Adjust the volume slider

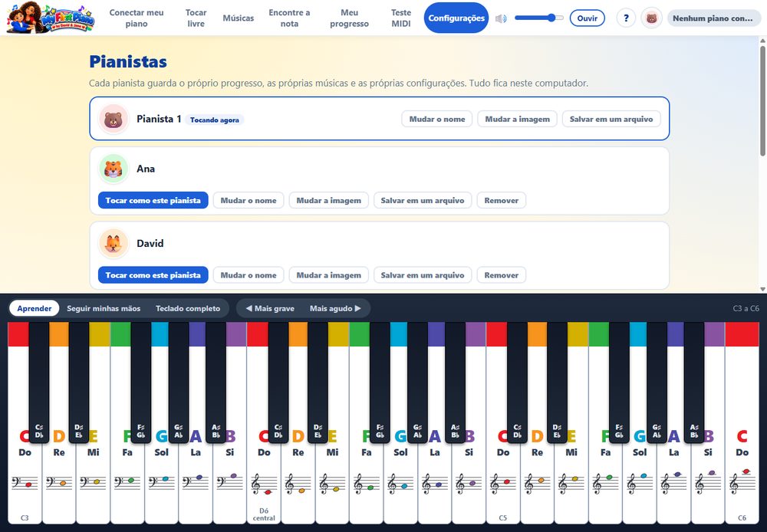tap(539, 18)
